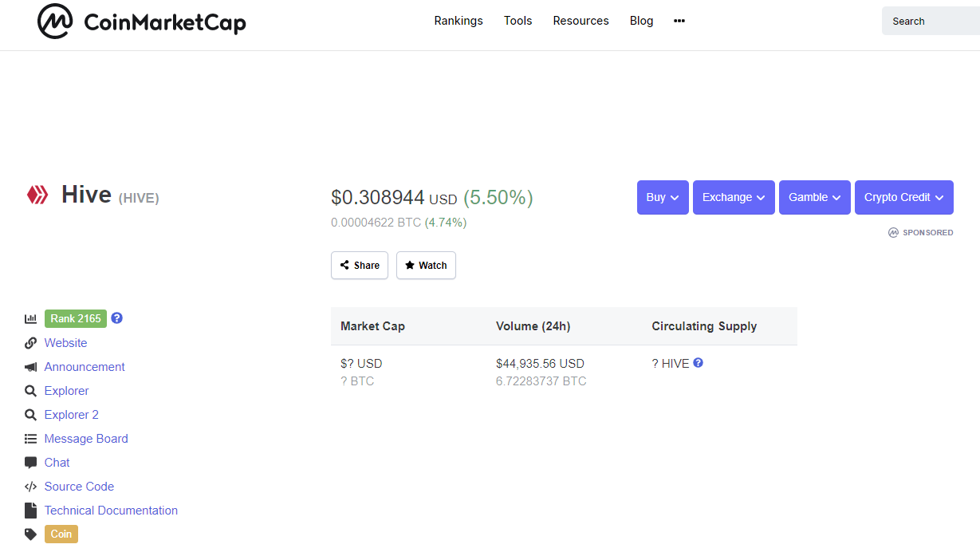
Task: Click the source code brackets icon
Action: (x=30, y=487)
